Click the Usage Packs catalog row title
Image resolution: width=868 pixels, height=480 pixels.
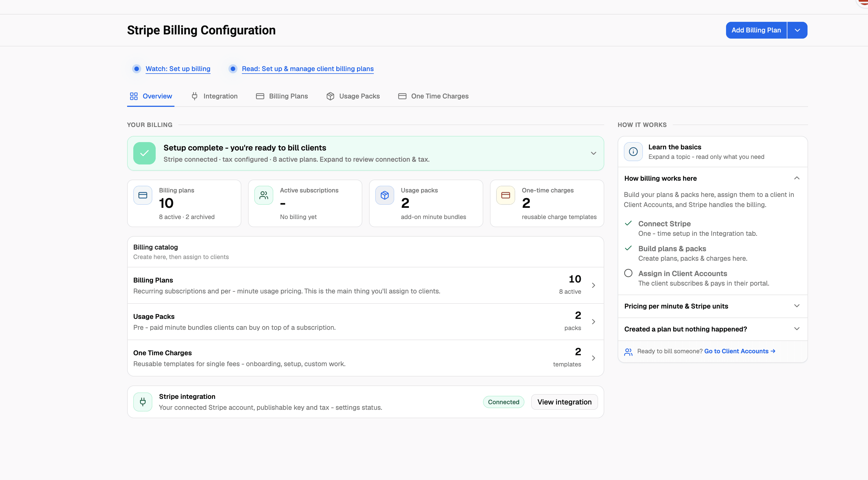[x=154, y=316]
